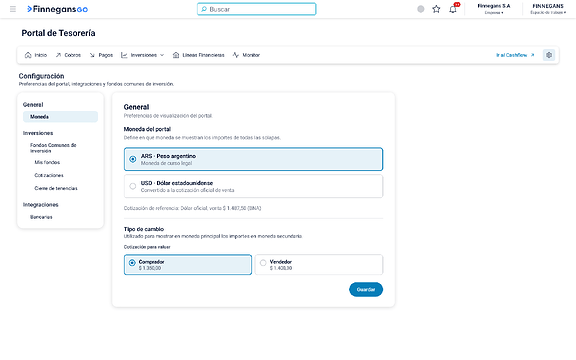Image resolution: width=576 pixels, height=360 pixels.
Task: Open favorites star icon
Action: [x=436, y=9]
